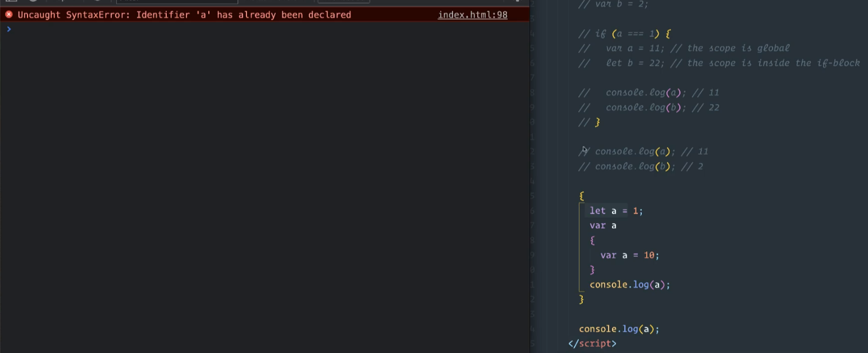Click the yellow opening brace of the outer block

pyautogui.click(x=582, y=196)
